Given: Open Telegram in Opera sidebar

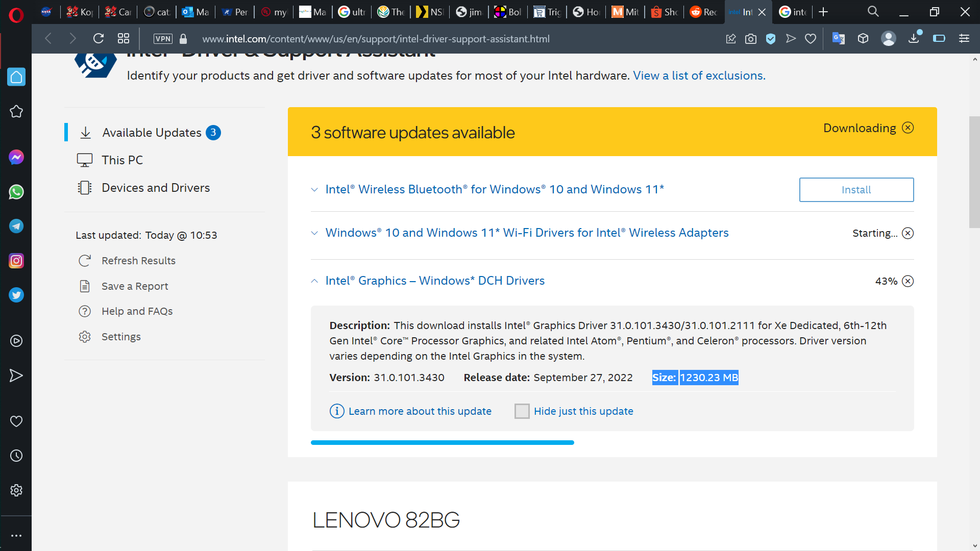Looking at the screenshot, I should [16, 226].
